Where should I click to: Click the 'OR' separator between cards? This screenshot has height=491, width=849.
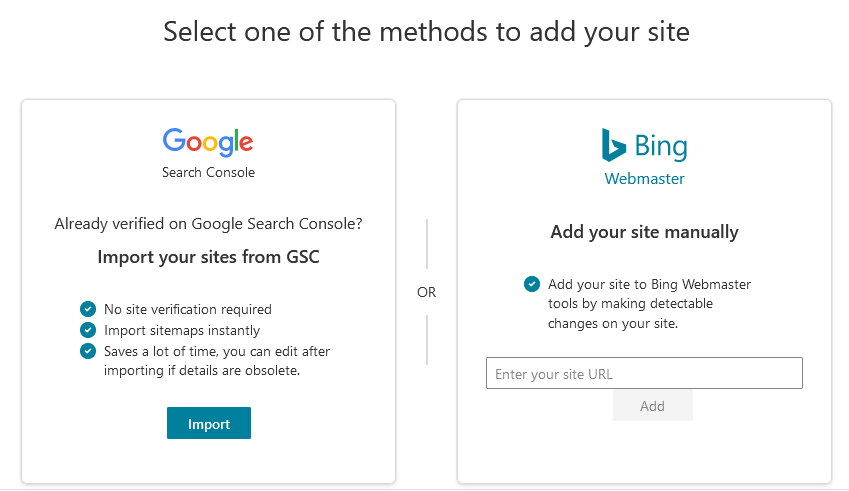[x=427, y=292]
